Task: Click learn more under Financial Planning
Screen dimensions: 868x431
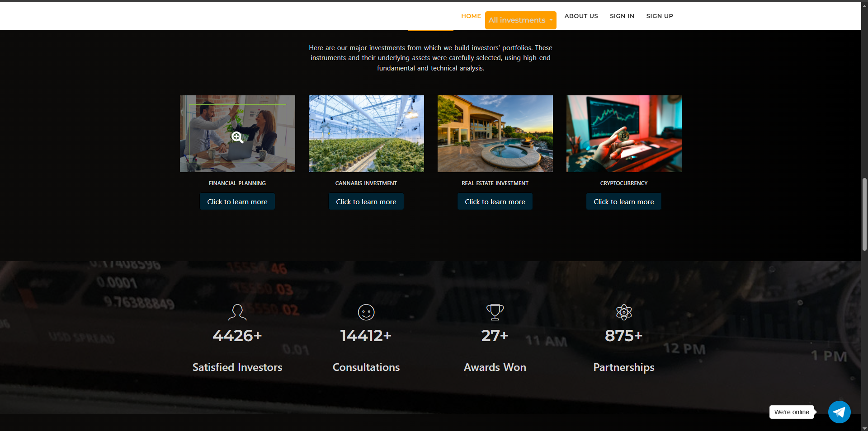Action: coord(237,201)
